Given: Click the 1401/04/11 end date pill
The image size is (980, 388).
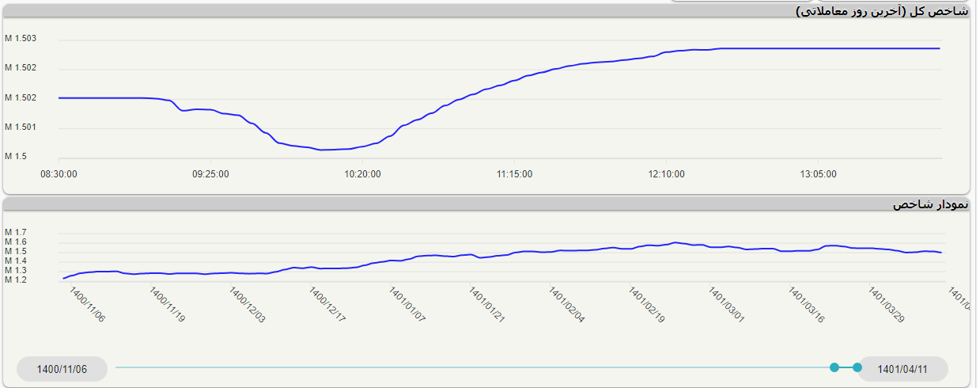Looking at the screenshot, I should click(x=902, y=369).
